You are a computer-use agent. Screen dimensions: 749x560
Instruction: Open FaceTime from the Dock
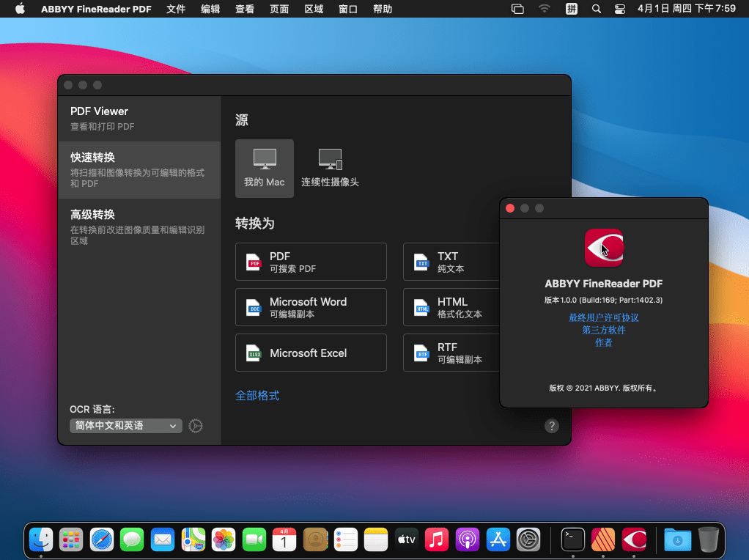coord(254,540)
